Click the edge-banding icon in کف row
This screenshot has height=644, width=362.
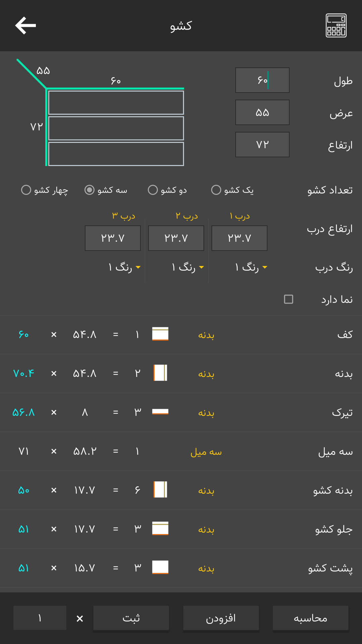[160, 334]
